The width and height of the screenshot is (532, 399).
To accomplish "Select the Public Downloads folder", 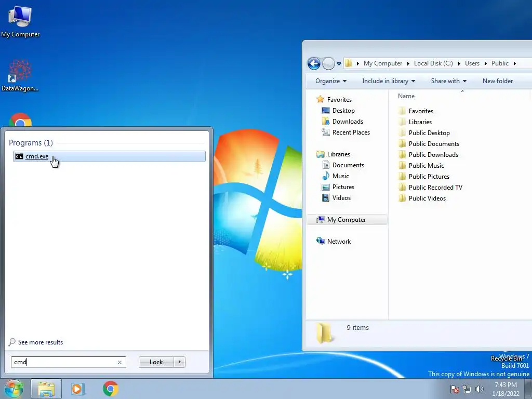I will 428,155.
